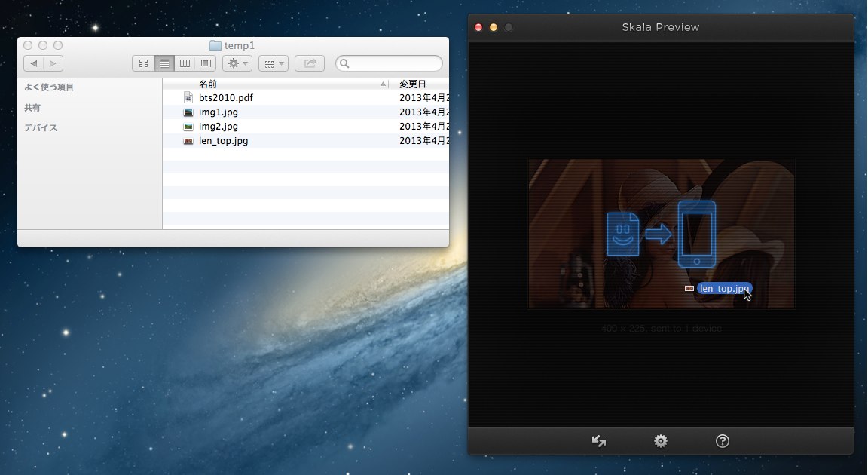Click bts2010.pdf file icon
Viewport: 868px width, 475px height.
(188, 97)
